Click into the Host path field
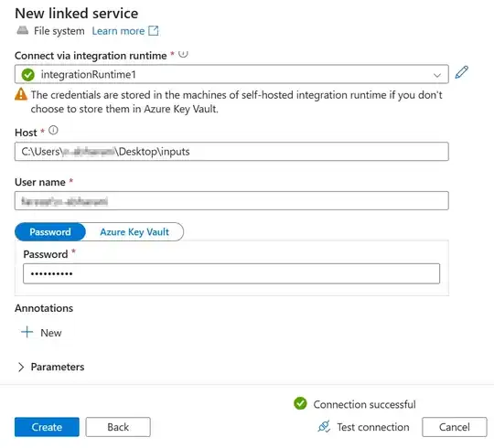The height and width of the screenshot is (448, 494). click(231, 152)
